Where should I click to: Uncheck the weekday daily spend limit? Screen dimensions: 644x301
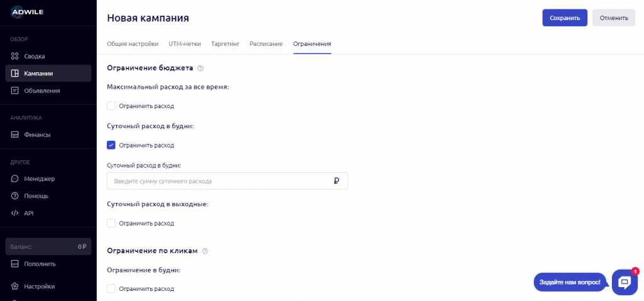point(111,145)
